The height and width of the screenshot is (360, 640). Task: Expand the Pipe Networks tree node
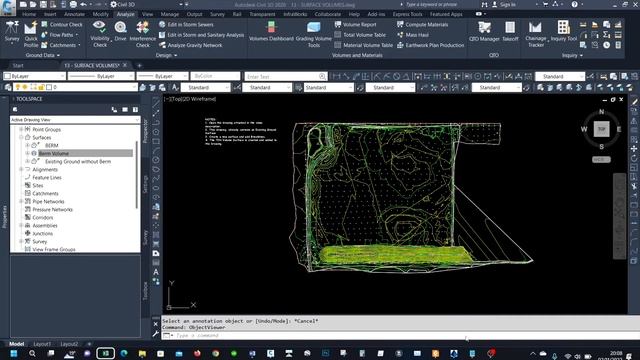pyautogui.click(x=21, y=202)
